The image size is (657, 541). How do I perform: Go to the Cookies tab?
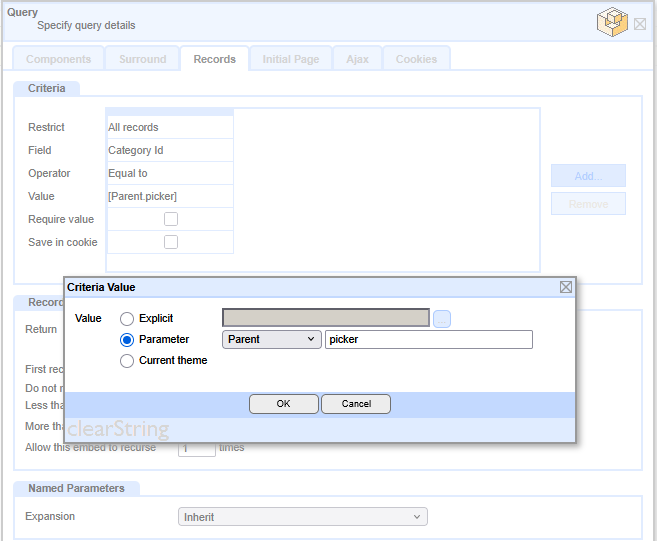point(416,59)
